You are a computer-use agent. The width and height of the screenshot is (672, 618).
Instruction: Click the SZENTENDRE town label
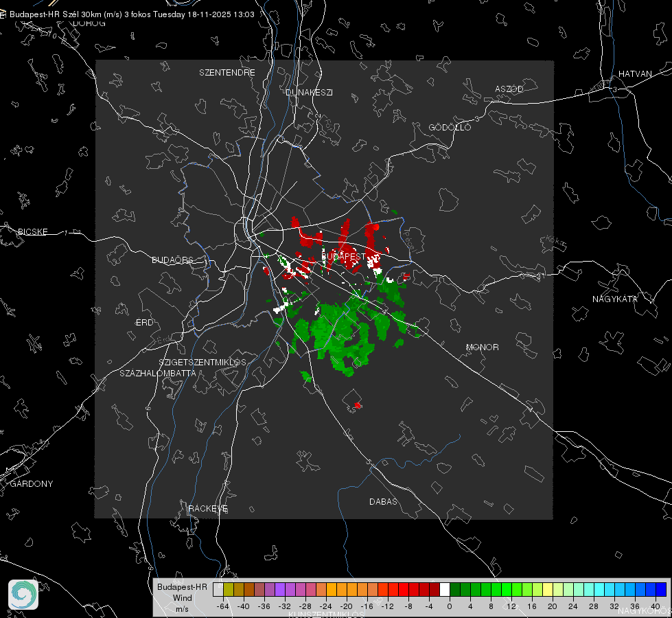coord(227,73)
